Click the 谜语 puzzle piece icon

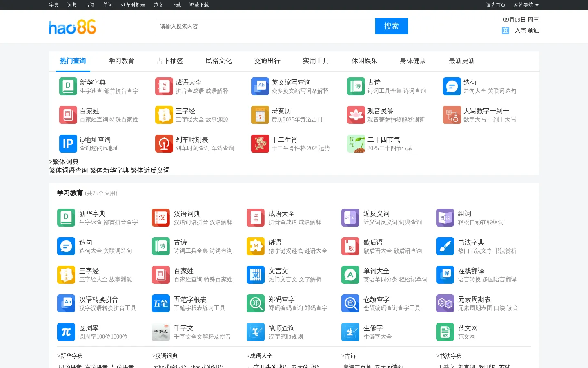coord(256,246)
